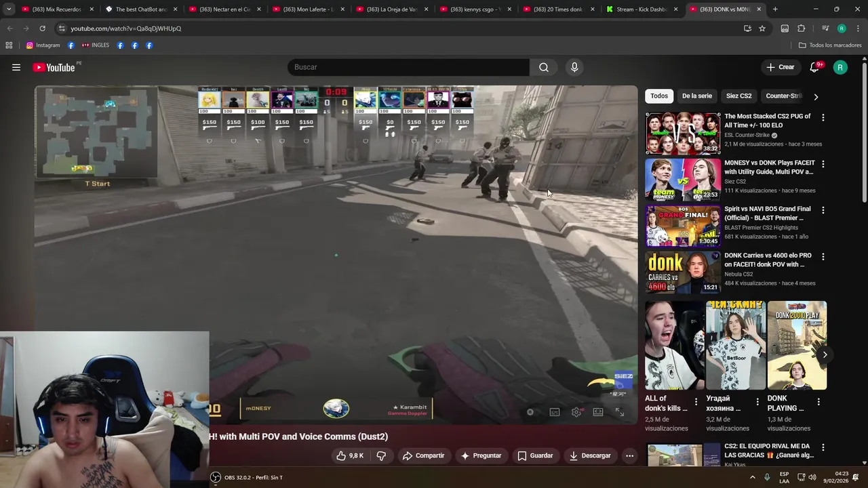Open options for DONK Carries vs 4600 elo

click(x=823, y=257)
